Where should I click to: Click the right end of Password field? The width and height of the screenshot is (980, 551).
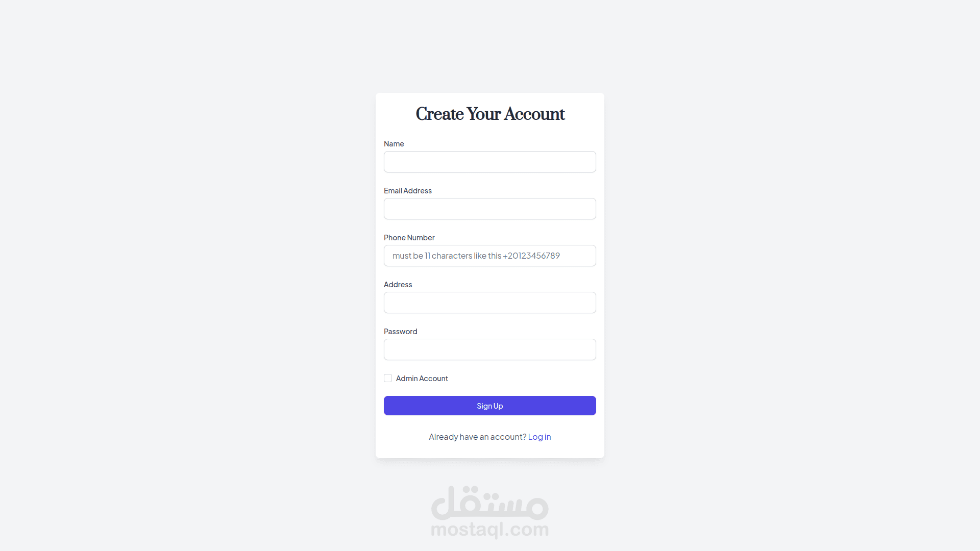point(587,349)
